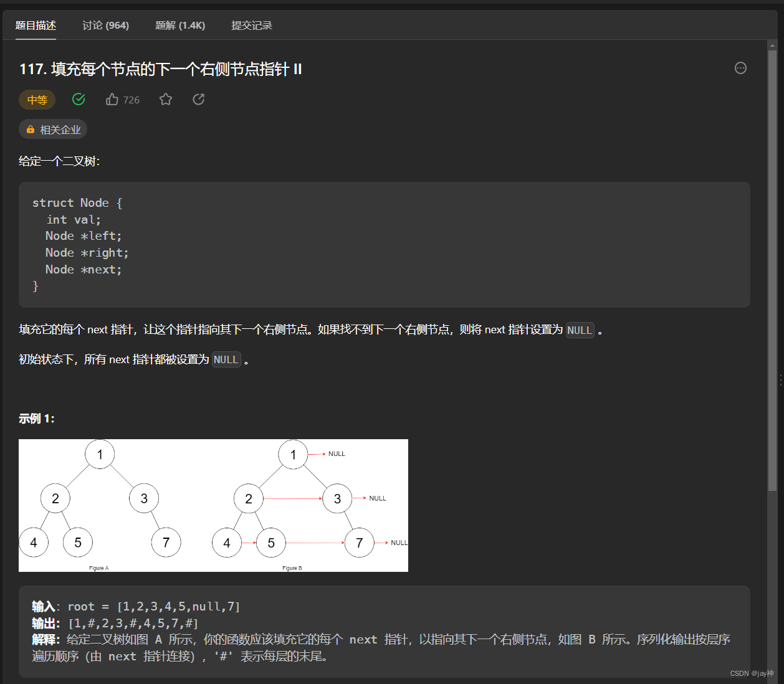Star this problem as favorite
This screenshot has height=684, width=784.
(x=166, y=99)
